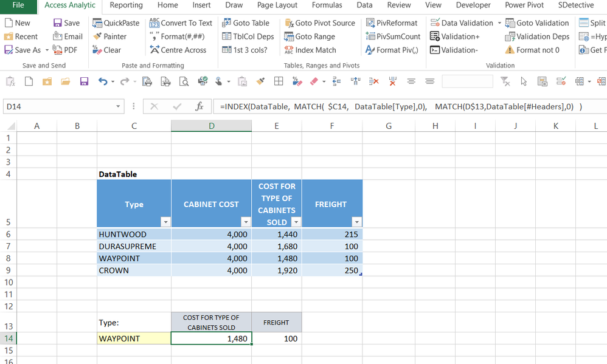This screenshot has width=607, height=364.
Task: Select the DURASUPREME cell
Action: pos(134,246)
